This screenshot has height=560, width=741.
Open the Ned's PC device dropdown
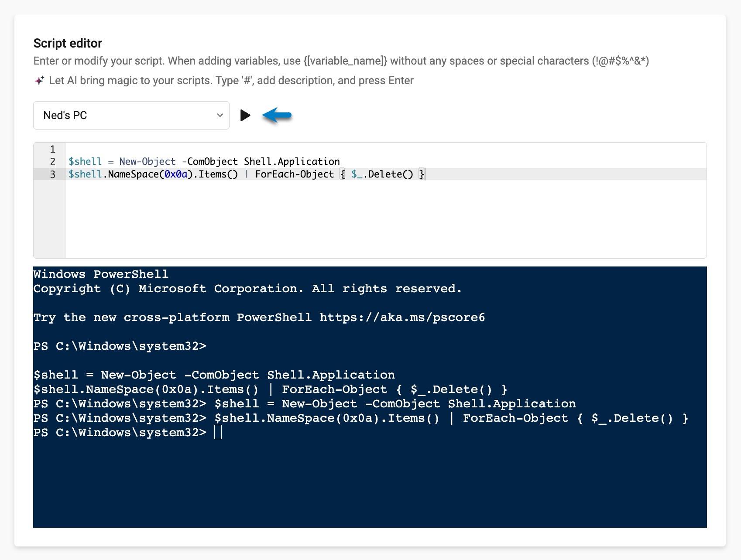[x=131, y=115]
